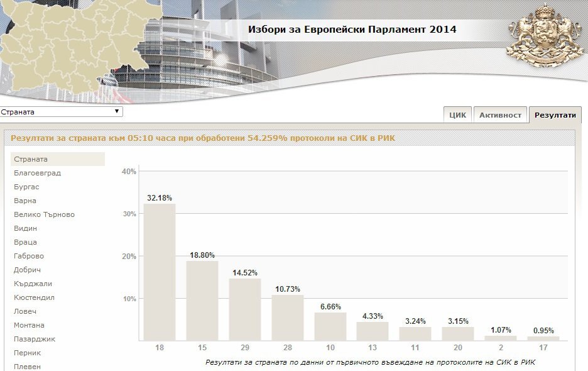
Task: Open results for Монтана
Action: 29,325
